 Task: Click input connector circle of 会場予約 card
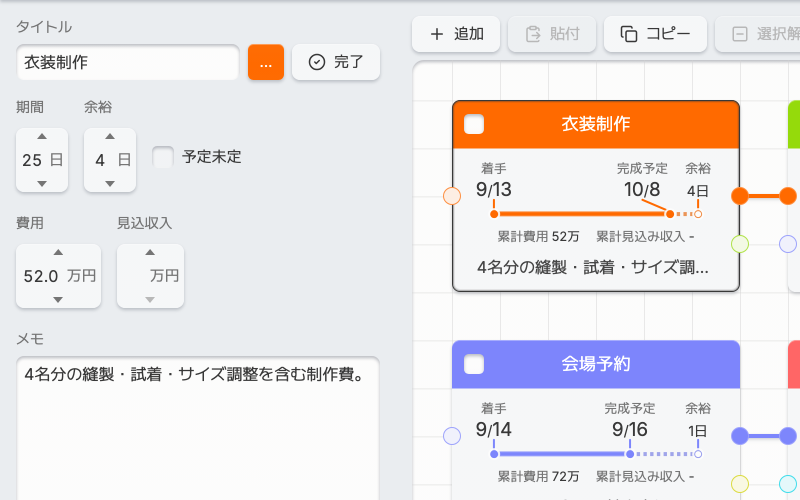point(452,436)
